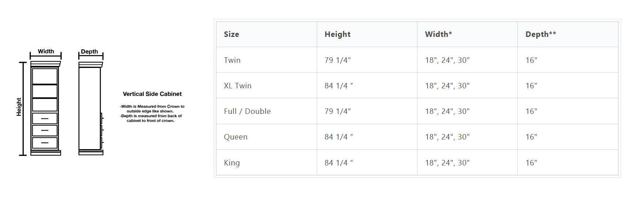The height and width of the screenshot is (199, 644).
Task: Click the Full / Double size cell
Action: pos(247,111)
